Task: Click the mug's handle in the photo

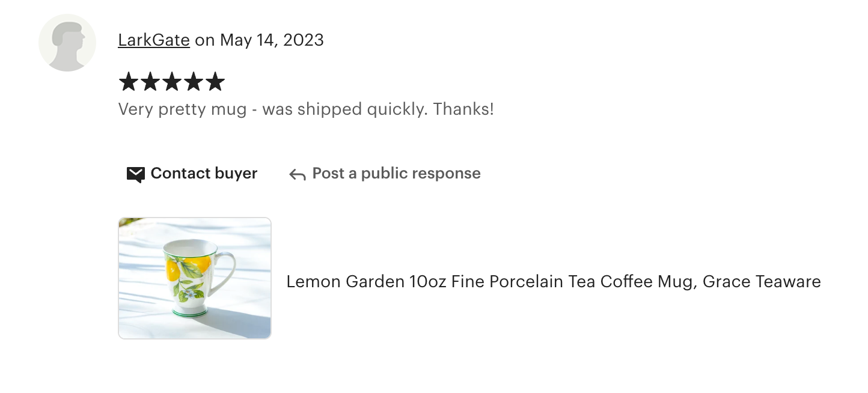Action: click(x=225, y=272)
